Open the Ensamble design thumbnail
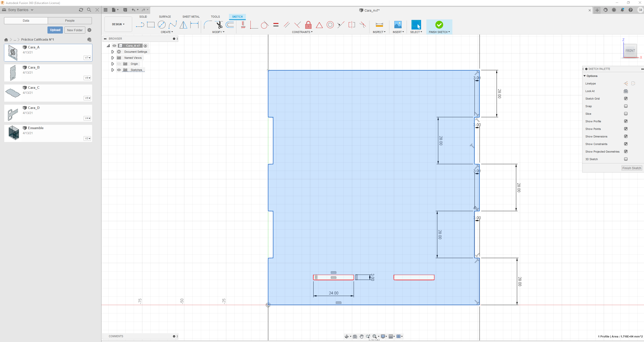The width and height of the screenshot is (644, 342). (x=14, y=133)
